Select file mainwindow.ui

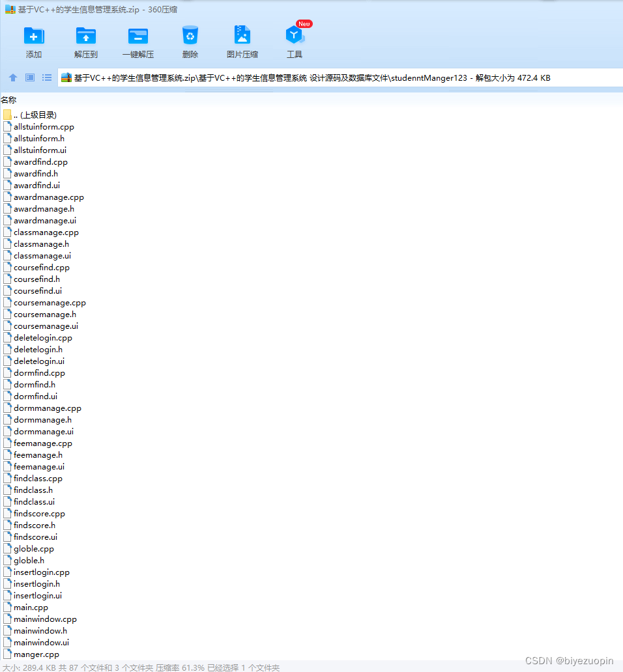(x=36, y=642)
